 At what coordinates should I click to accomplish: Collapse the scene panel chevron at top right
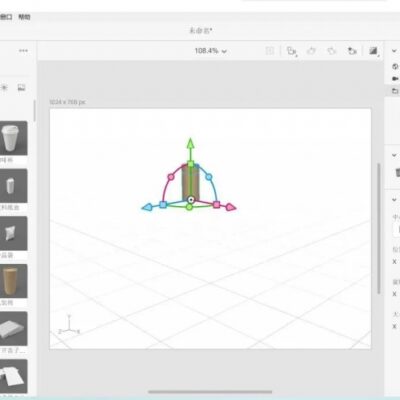[394, 51]
